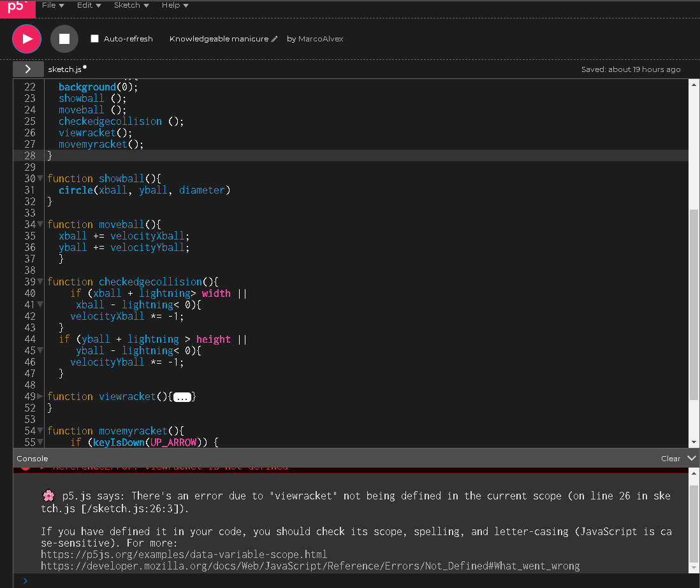Expand the collapsed code ellipsis marker
The height and width of the screenshot is (588, 700).
(182, 397)
